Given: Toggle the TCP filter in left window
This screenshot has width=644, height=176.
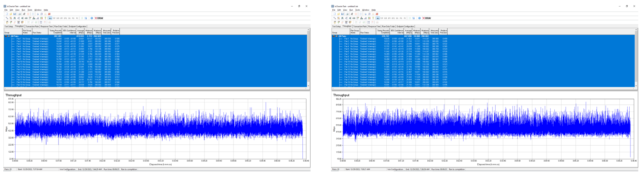Looking at the screenshot, I should (54, 18).
